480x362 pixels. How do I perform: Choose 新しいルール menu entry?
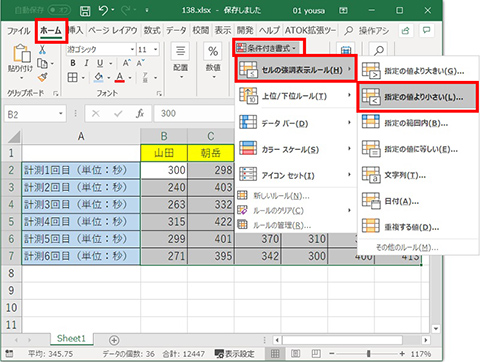(x=296, y=196)
